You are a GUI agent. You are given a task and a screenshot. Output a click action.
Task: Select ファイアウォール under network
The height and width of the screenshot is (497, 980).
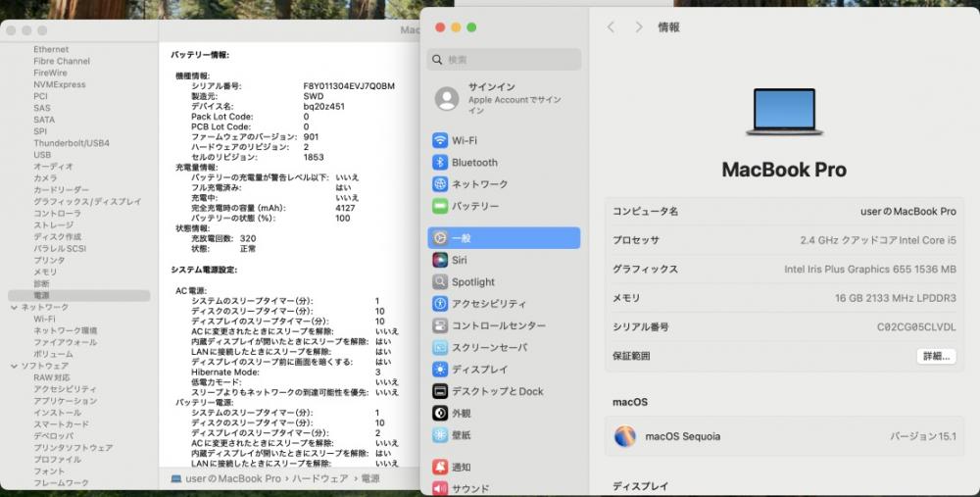(x=65, y=342)
